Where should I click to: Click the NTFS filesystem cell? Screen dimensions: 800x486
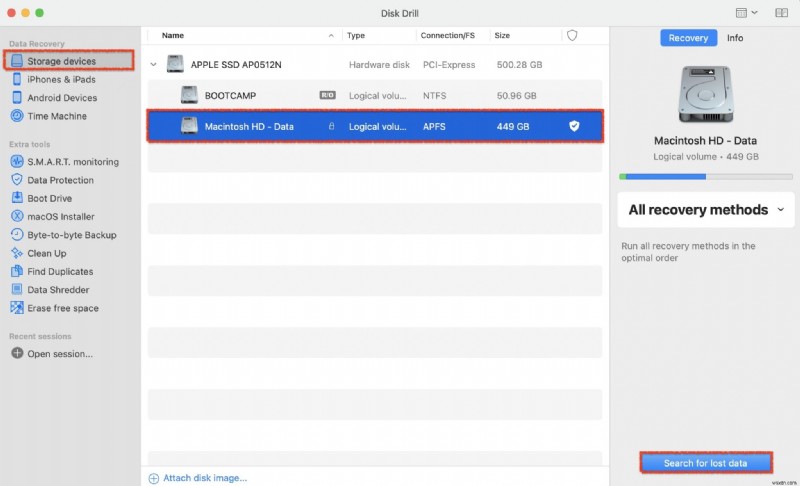(434, 95)
